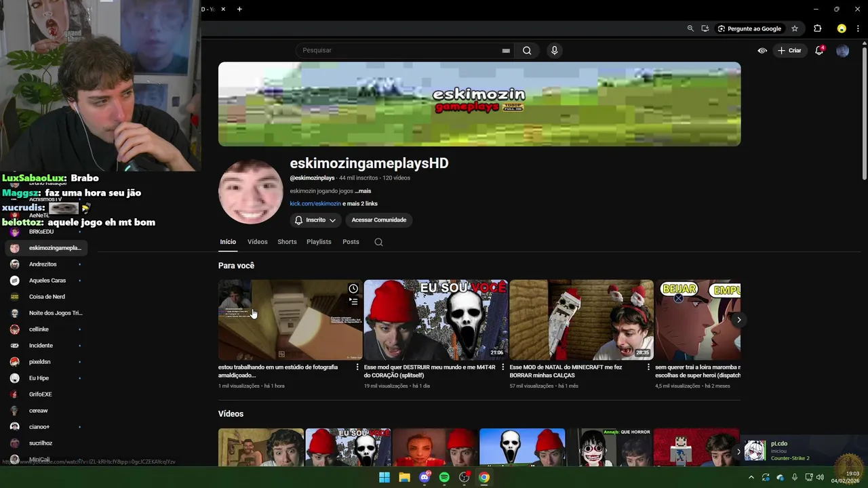Open MOD de NATAL Minecraft thumbnail
Screen dimensions: 868x488
click(x=581, y=320)
